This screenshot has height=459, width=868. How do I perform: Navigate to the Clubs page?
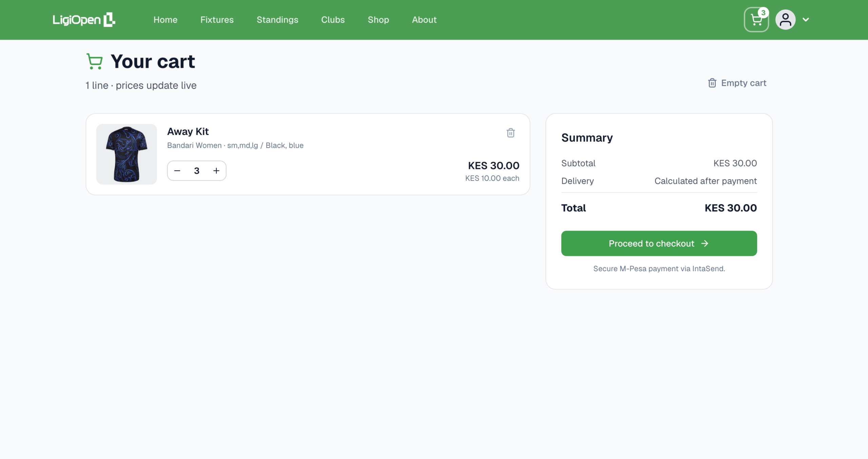coord(333,20)
